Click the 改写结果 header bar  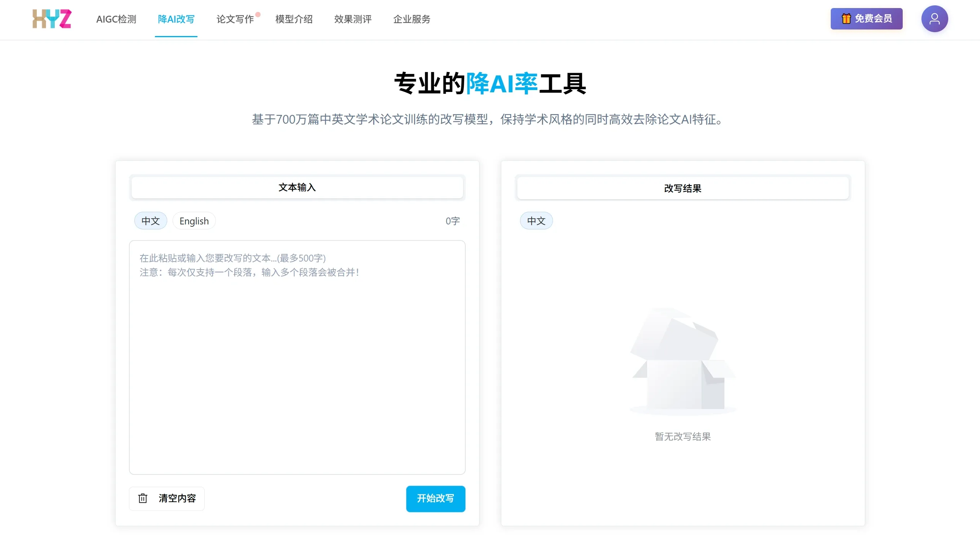683,188
